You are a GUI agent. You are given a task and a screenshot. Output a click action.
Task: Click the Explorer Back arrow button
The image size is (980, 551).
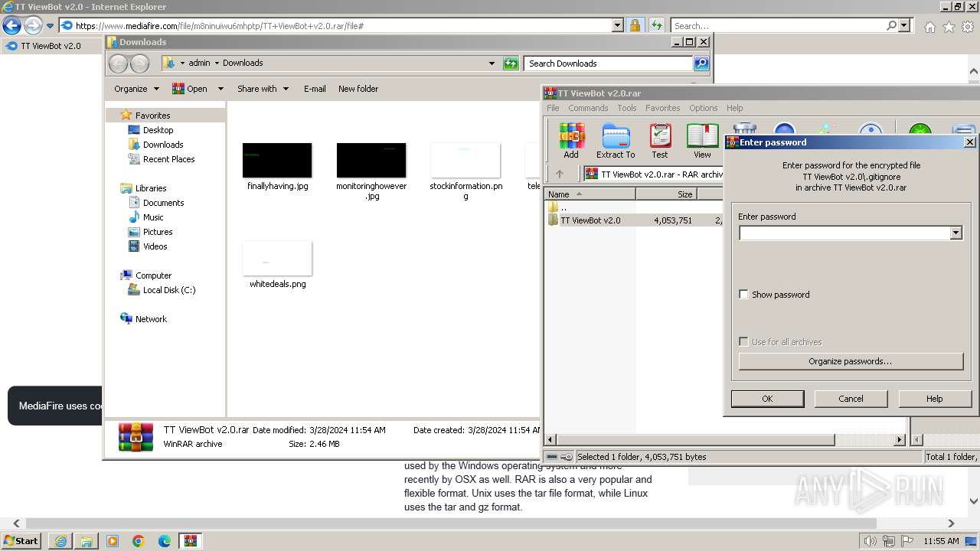tap(118, 64)
